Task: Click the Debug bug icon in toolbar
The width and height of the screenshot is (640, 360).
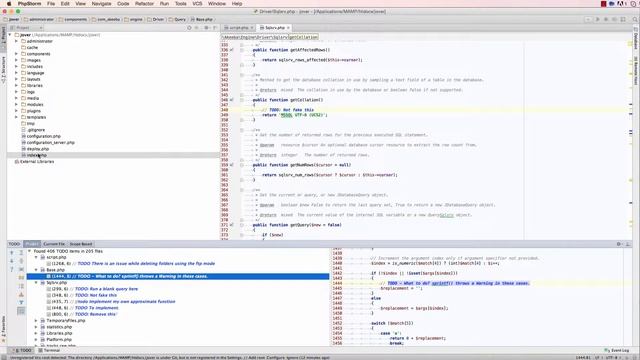Action: pyautogui.click(x=606, y=19)
